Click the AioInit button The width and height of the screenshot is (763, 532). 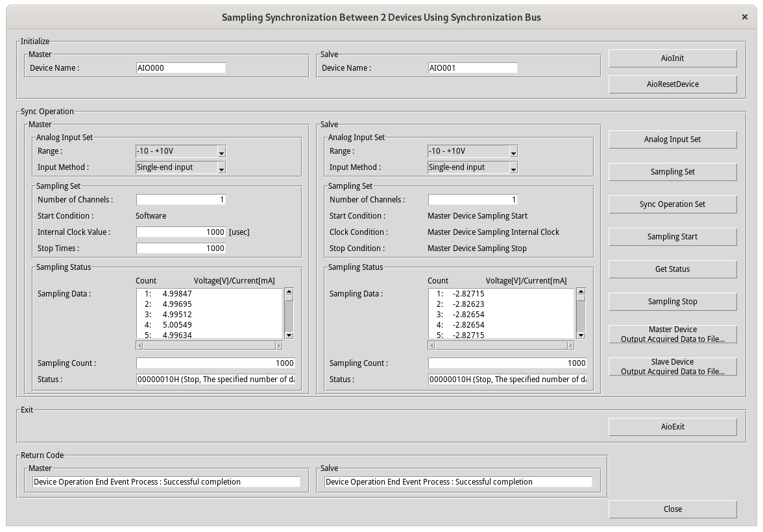click(672, 58)
